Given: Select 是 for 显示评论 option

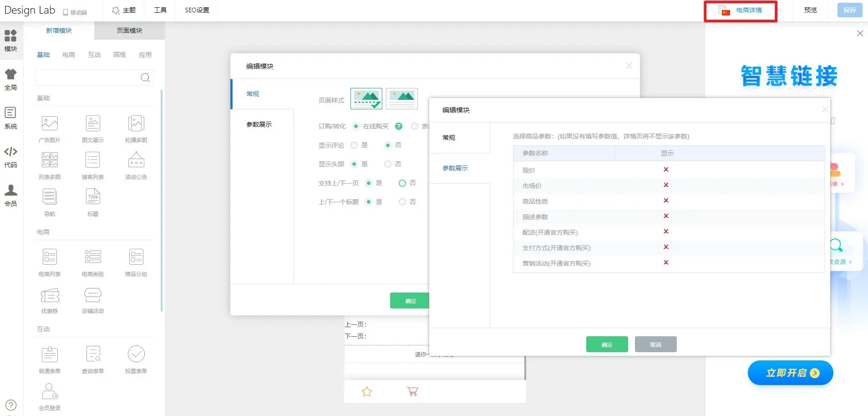Looking at the screenshot, I should [x=354, y=145].
